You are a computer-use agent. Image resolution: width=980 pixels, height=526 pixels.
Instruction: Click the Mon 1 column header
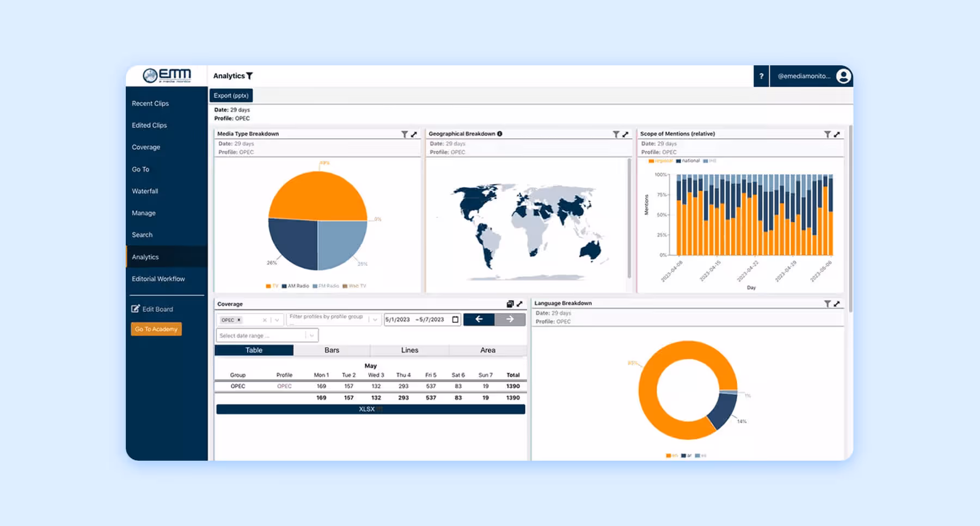click(x=321, y=375)
